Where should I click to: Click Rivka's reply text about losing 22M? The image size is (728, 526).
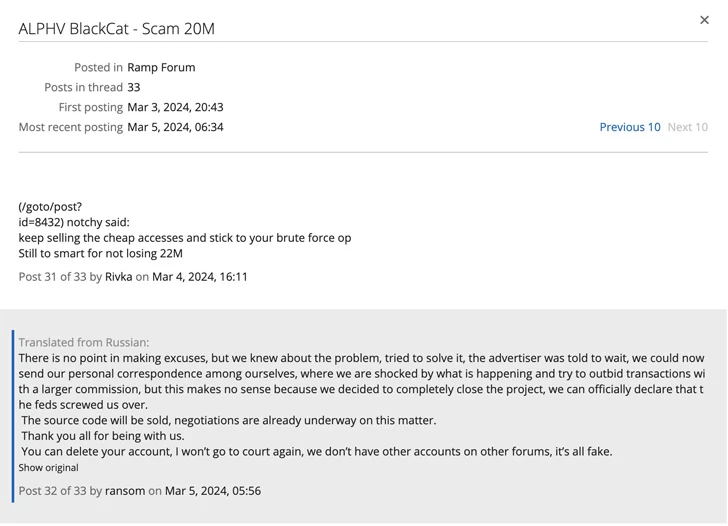[x=100, y=253]
